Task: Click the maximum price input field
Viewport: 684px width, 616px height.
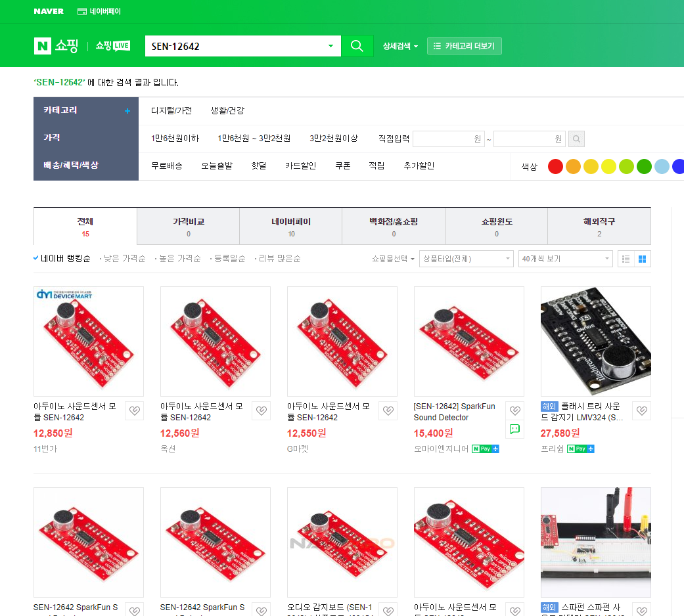Action: pos(530,139)
